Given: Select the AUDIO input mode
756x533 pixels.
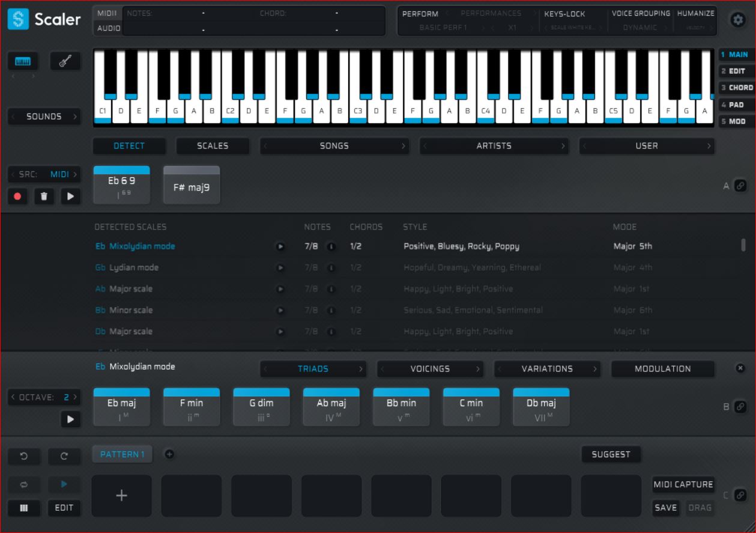Looking at the screenshot, I should pyautogui.click(x=109, y=28).
